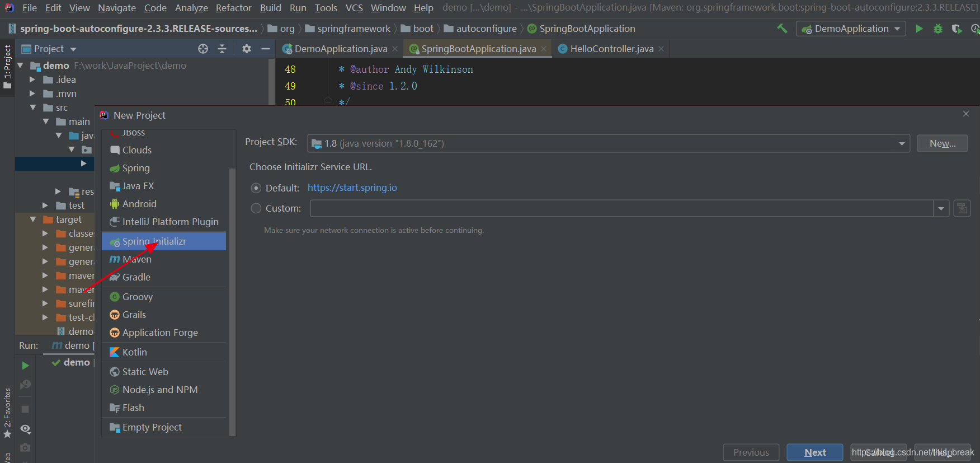
Task: Open Project panel settings gear
Action: point(247,49)
